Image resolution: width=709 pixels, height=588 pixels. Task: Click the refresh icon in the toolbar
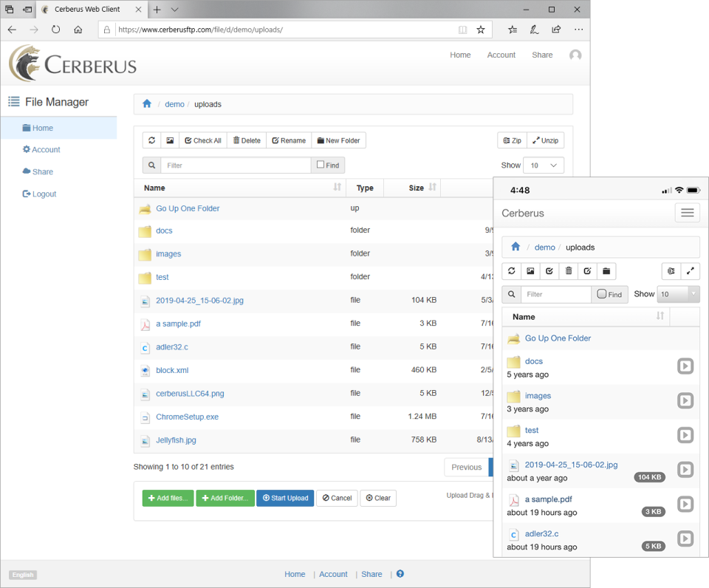pyautogui.click(x=151, y=140)
